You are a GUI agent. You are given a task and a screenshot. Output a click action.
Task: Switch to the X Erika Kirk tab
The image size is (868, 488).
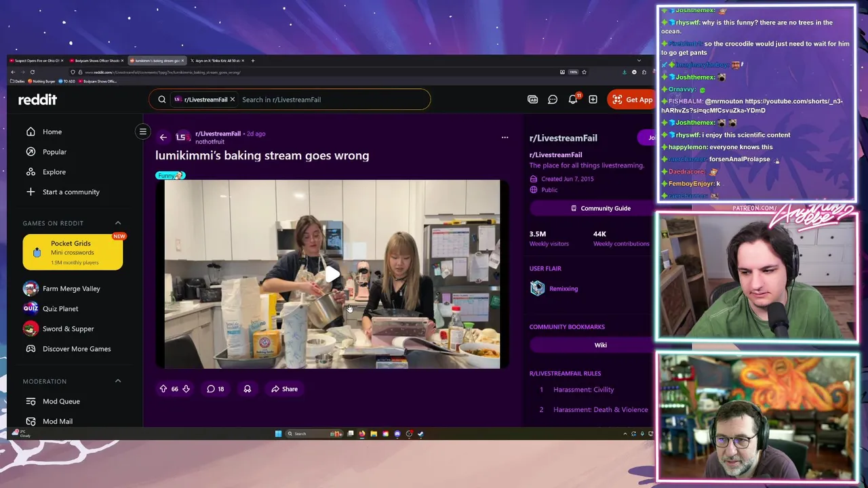point(216,60)
